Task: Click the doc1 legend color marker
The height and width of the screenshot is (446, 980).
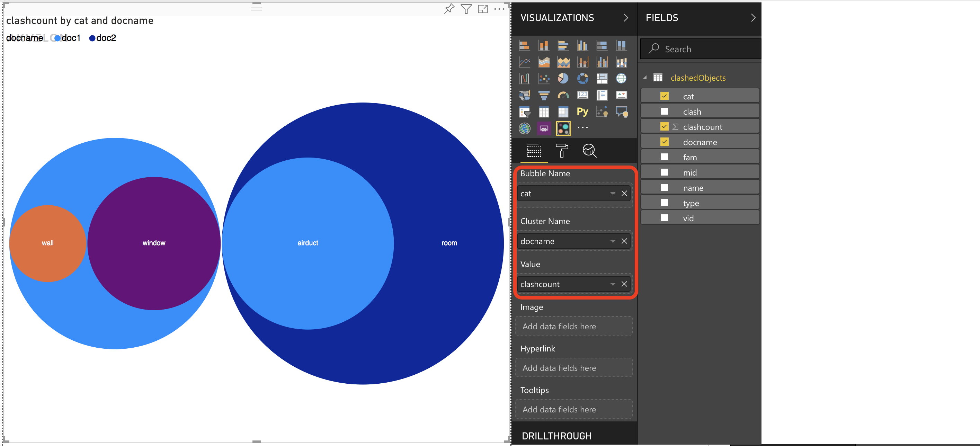Action: click(57, 38)
